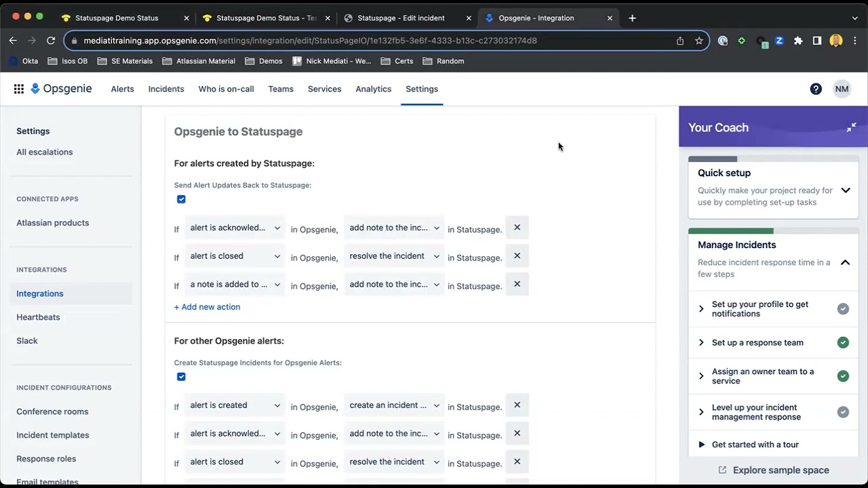Open the browser side panel icon
This screenshot has height=488, width=868.
tap(817, 41)
